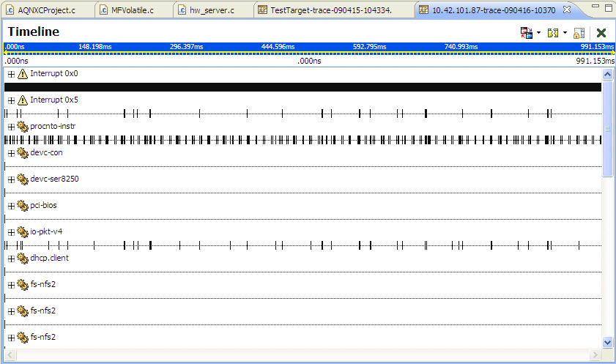Click the green X toolbar icon

[601, 33]
